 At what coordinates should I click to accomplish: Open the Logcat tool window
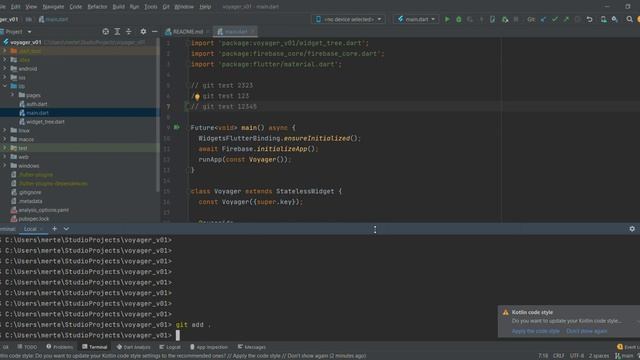170,347
